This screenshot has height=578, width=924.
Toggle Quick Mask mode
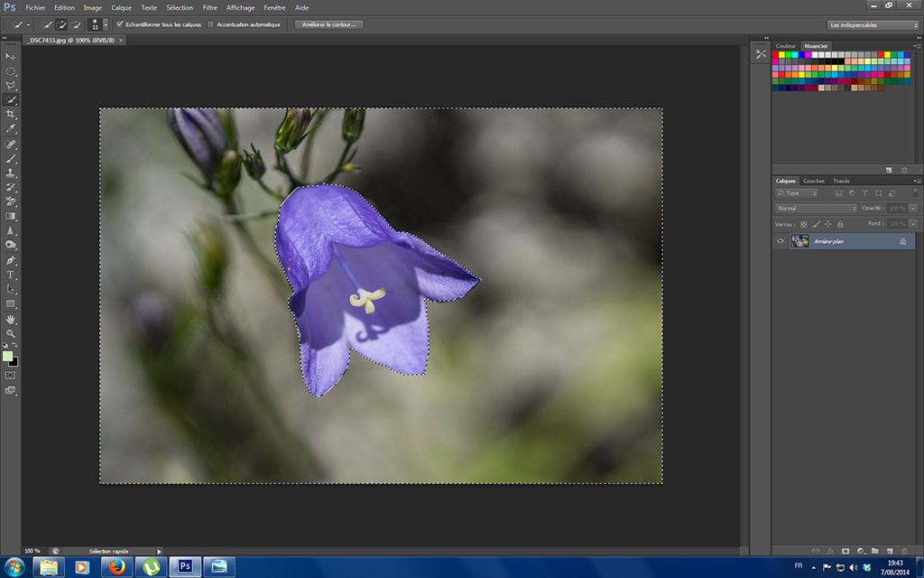[11, 375]
